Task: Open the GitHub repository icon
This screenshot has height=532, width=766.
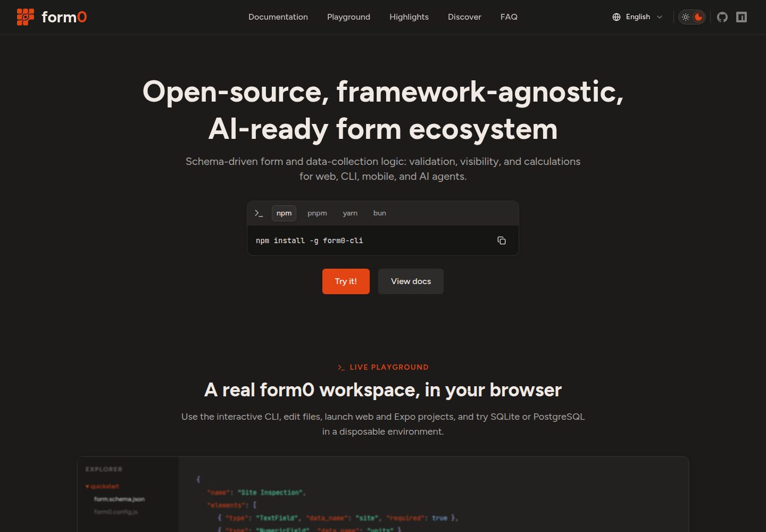Action: pos(722,17)
